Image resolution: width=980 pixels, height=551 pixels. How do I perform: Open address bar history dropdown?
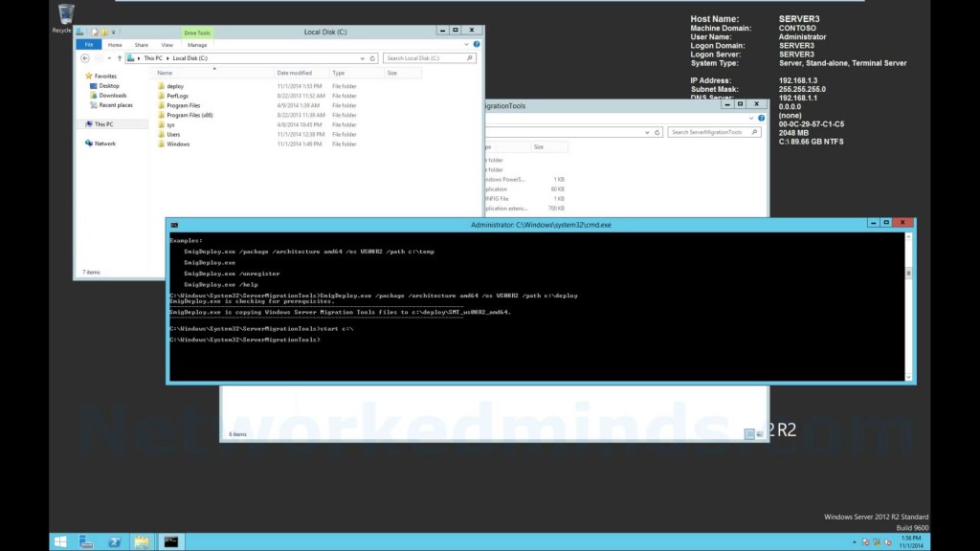pyautogui.click(x=364, y=58)
